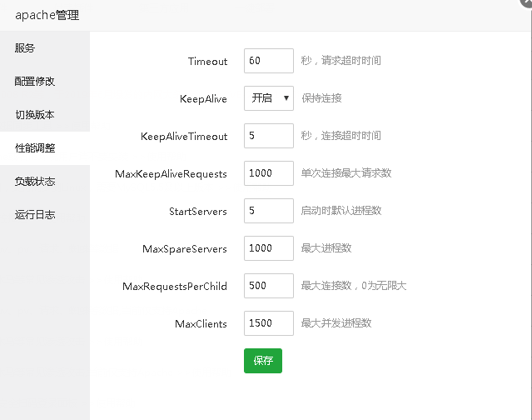The image size is (532, 420).
Task: Click the MaxClients input field
Action: 269,323
